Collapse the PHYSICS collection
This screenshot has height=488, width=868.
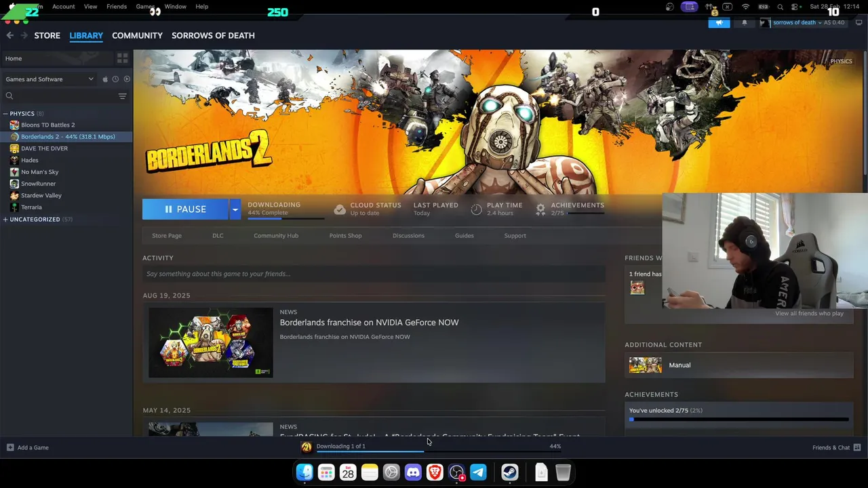point(5,114)
